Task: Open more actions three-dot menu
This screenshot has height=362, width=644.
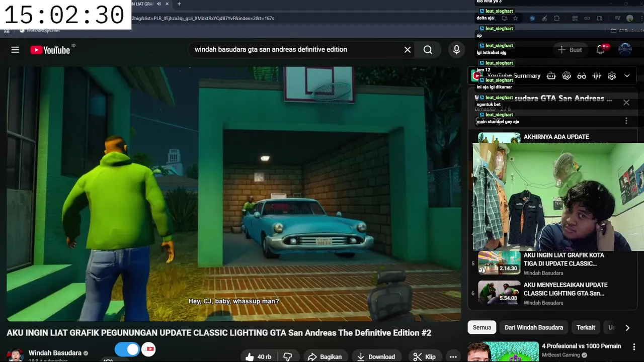Action: pyautogui.click(x=453, y=356)
